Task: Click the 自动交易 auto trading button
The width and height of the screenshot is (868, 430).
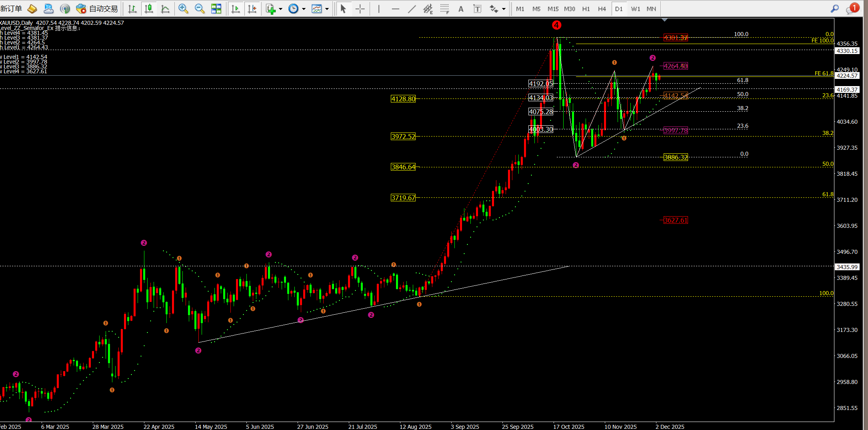Action: [x=98, y=9]
